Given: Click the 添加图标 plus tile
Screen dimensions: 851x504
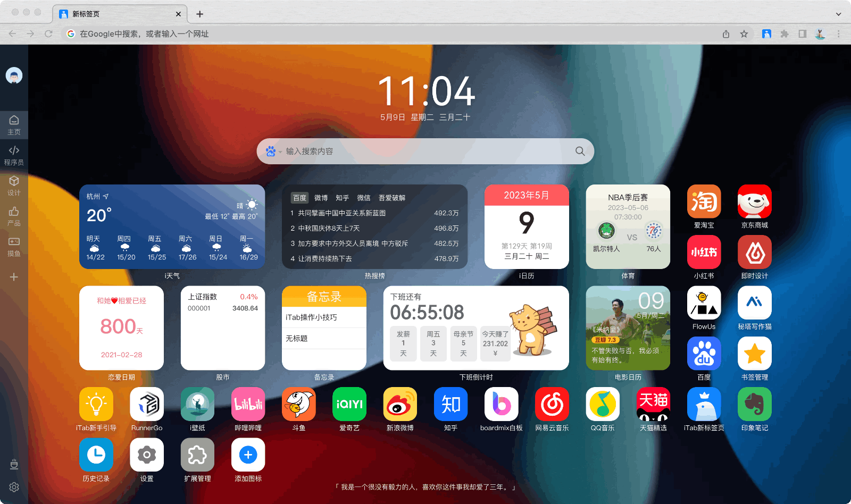Looking at the screenshot, I should click(248, 455).
